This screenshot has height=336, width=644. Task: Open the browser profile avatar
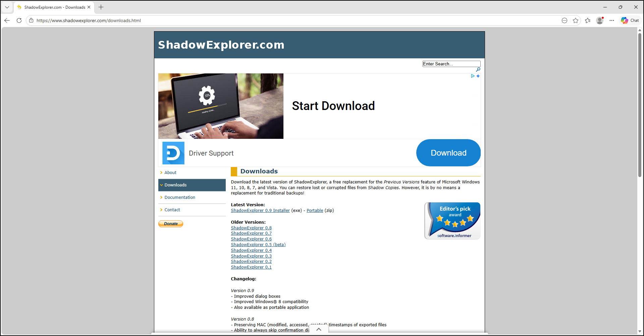tap(600, 20)
